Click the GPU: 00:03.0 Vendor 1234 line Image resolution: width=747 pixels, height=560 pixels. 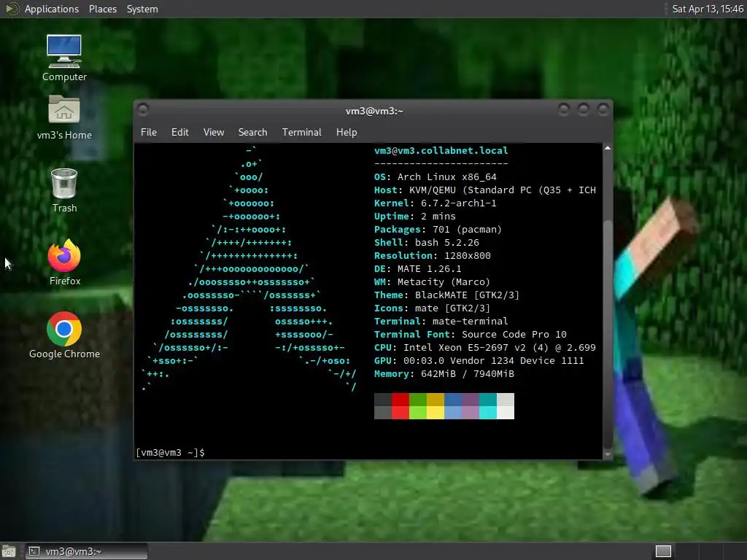coord(479,360)
